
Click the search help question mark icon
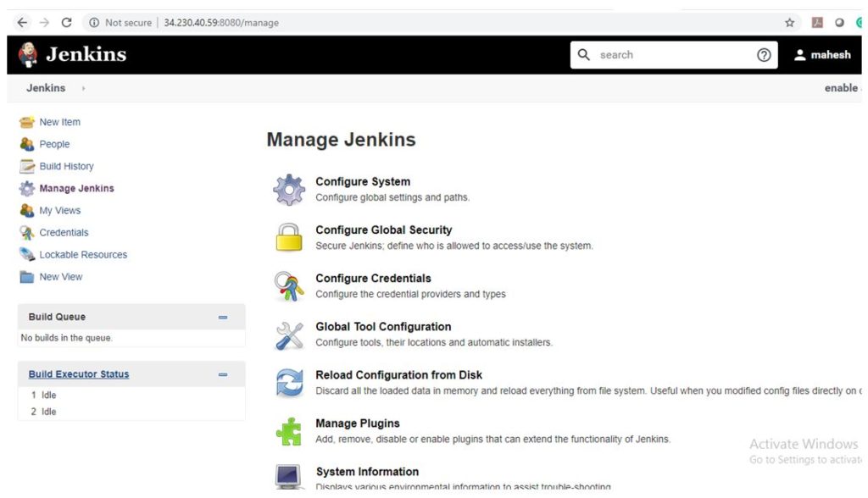tap(764, 55)
